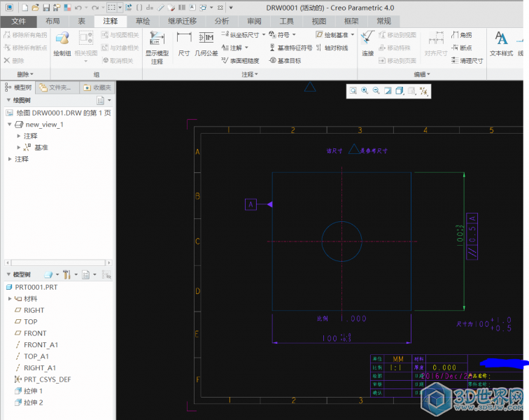
Task: Click the 角拐 jog tool
Action: (462, 35)
